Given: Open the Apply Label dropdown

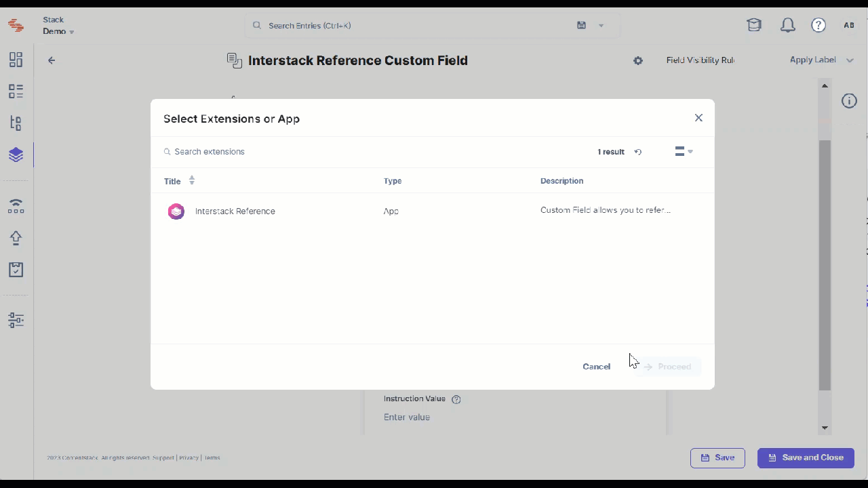Looking at the screenshot, I should click(821, 60).
